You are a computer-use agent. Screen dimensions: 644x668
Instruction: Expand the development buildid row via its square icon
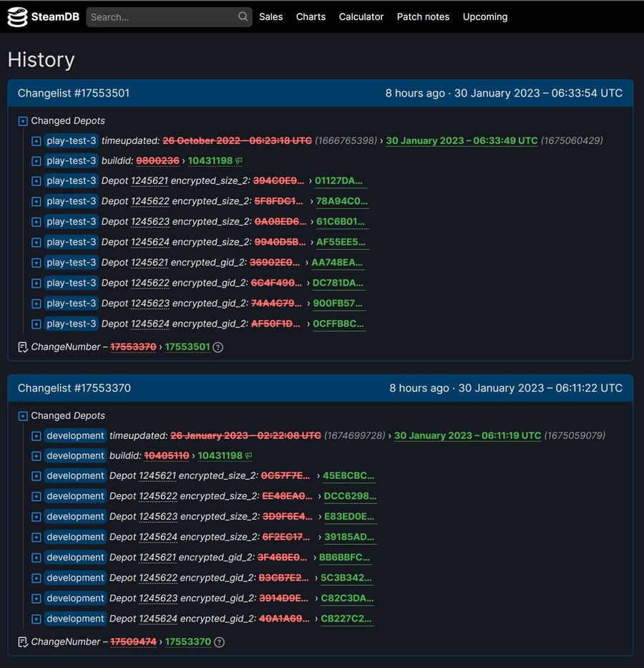pyautogui.click(x=36, y=455)
